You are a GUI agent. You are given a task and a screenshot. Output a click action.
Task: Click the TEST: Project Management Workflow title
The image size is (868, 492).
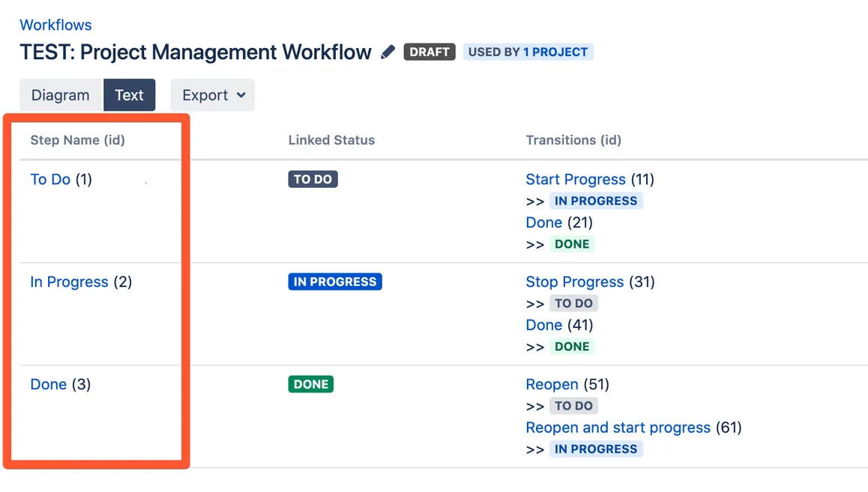tap(196, 52)
